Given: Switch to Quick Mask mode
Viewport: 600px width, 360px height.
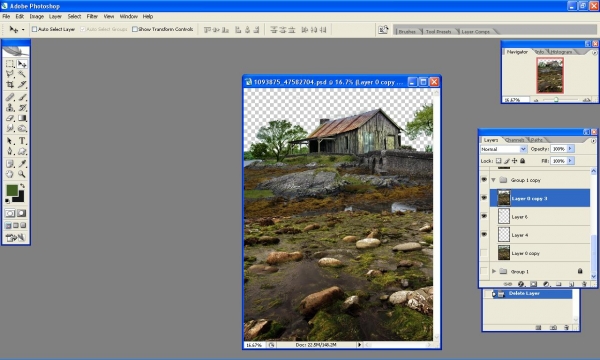Looking at the screenshot, I should (22, 213).
